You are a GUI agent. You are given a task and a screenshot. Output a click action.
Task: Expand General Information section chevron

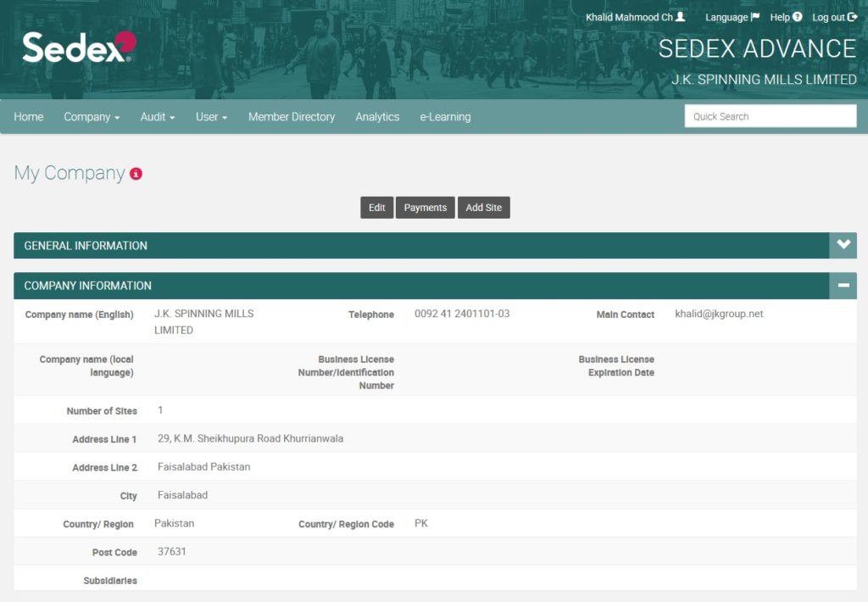click(843, 245)
